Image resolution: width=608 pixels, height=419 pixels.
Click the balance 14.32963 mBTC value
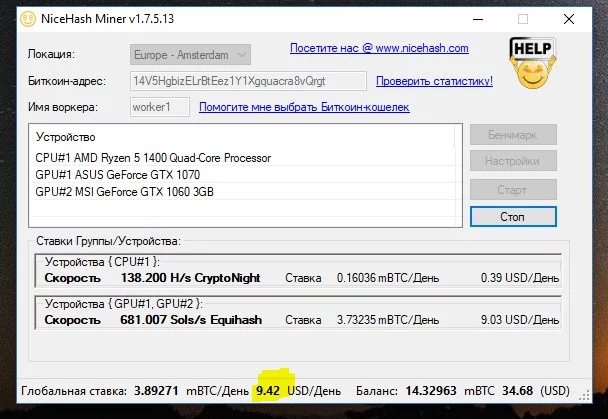(x=450, y=391)
